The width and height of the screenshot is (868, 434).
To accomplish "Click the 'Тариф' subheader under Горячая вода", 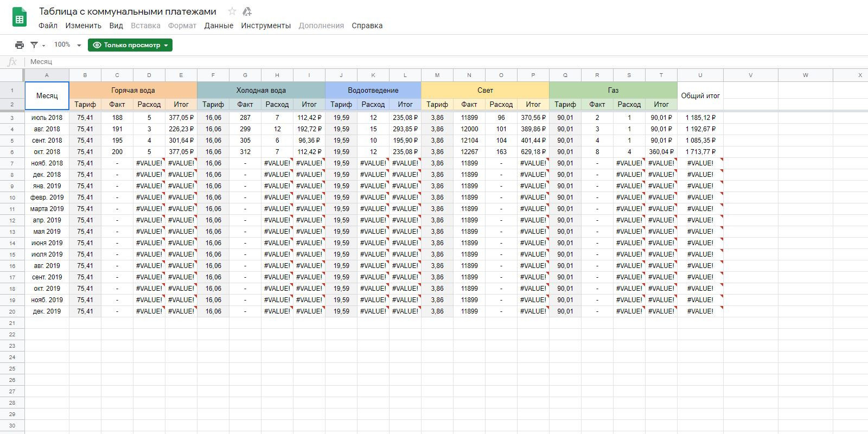I will tap(85, 104).
